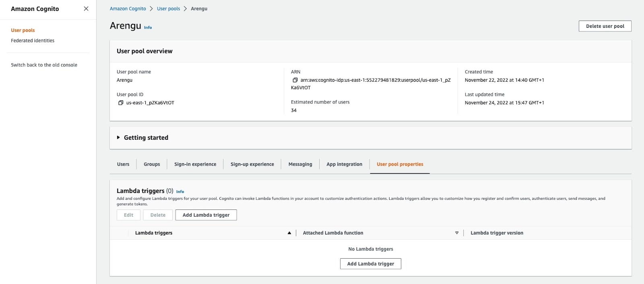644x284 pixels.
Task: Go to Sign-up experience tab
Action: [x=252, y=164]
